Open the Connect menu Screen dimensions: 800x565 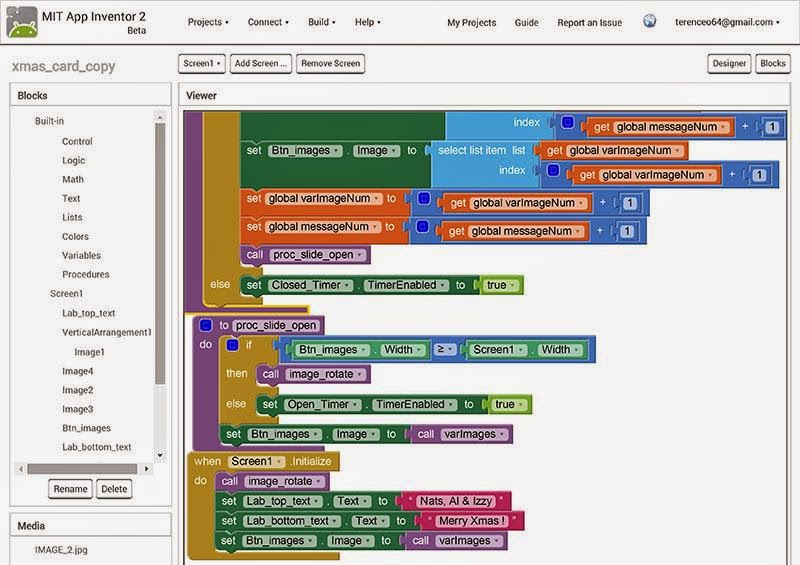click(x=268, y=22)
